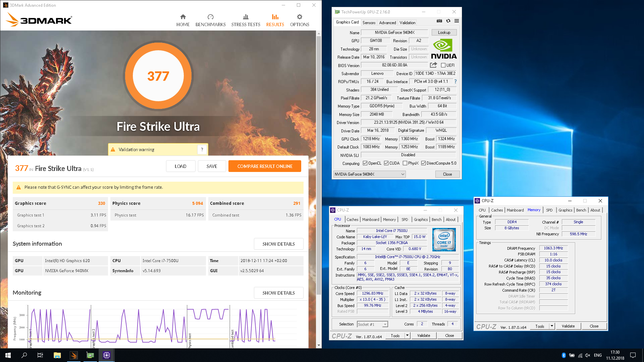The image size is (644, 362).
Task: Open the ENG language indicator
Action: coord(598,355)
